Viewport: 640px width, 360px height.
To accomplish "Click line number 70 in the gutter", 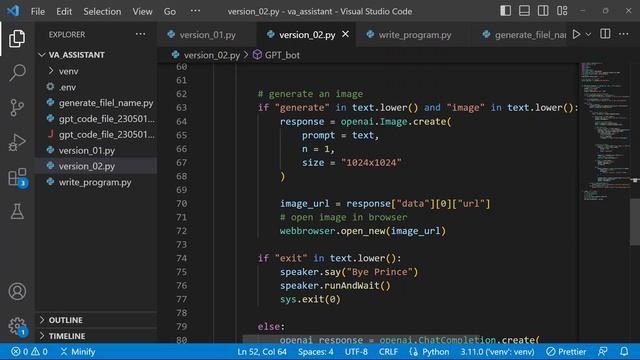I will [182, 203].
